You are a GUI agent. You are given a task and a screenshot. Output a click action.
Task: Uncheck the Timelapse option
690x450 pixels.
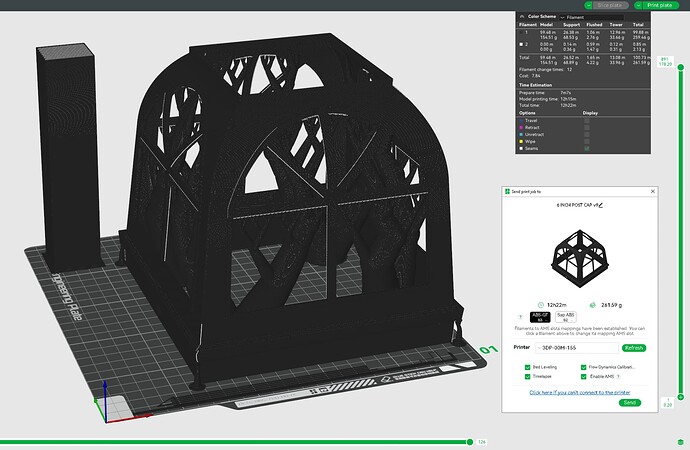[527, 377]
